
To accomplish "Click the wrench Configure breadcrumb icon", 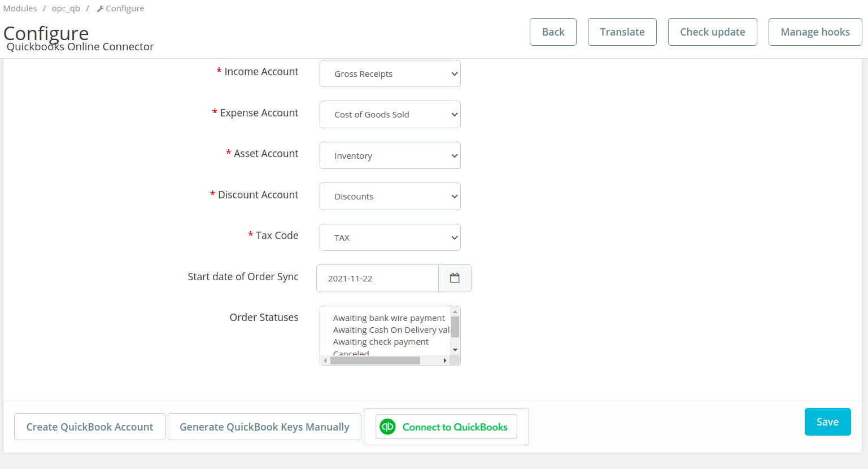I will [100, 9].
